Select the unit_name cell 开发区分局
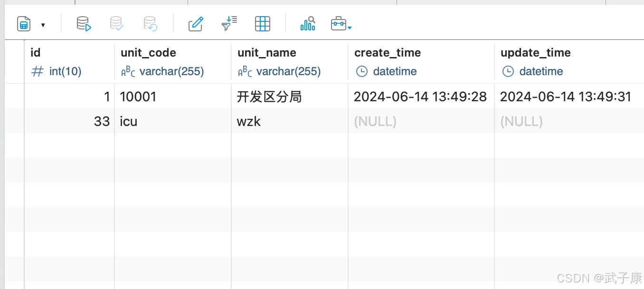Viewport: 644px width, 289px height. (290, 96)
